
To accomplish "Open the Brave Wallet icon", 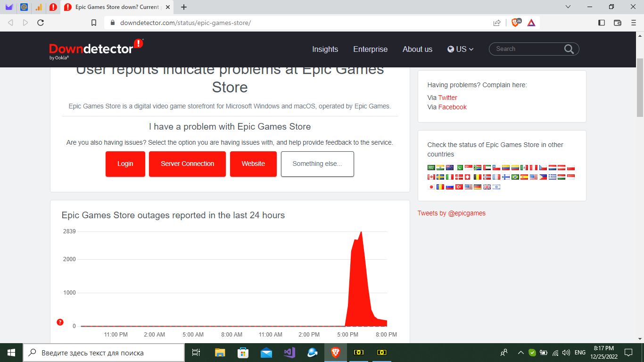I will click(618, 23).
